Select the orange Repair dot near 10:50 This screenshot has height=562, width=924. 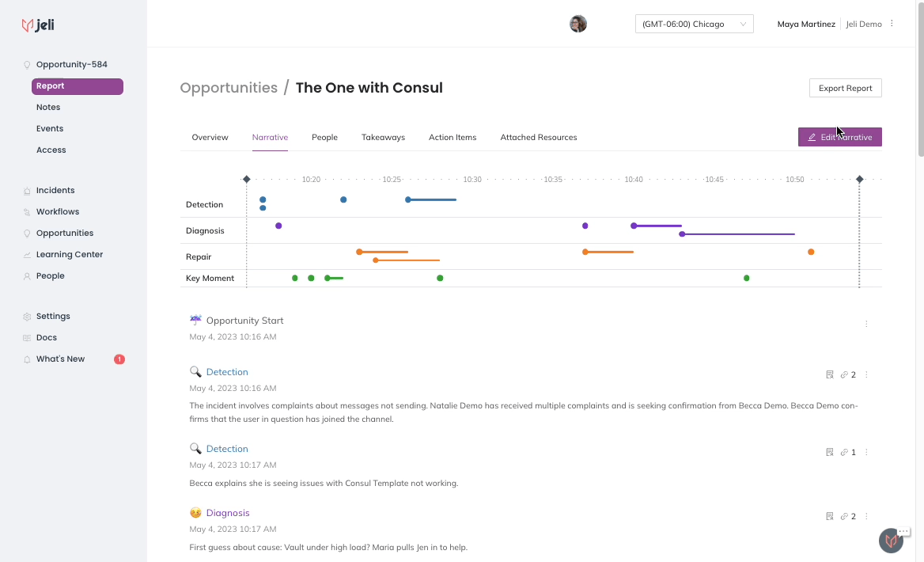pos(811,252)
